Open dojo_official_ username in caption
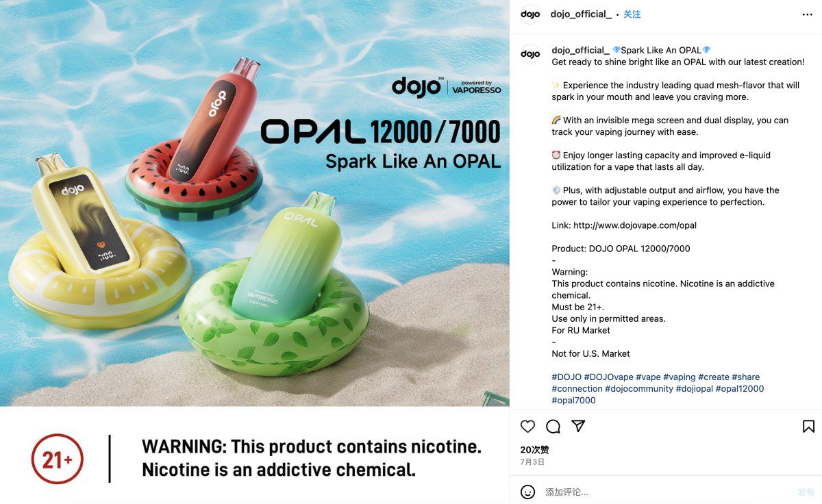 (x=580, y=50)
